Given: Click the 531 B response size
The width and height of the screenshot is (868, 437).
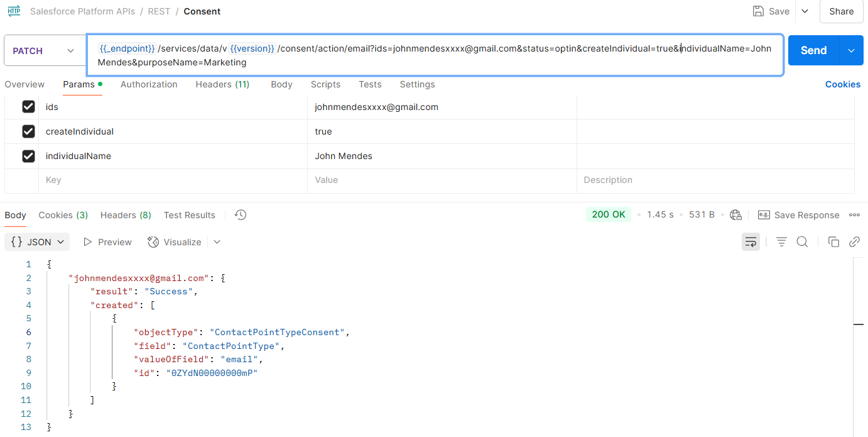Looking at the screenshot, I should click(x=702, y=215).
